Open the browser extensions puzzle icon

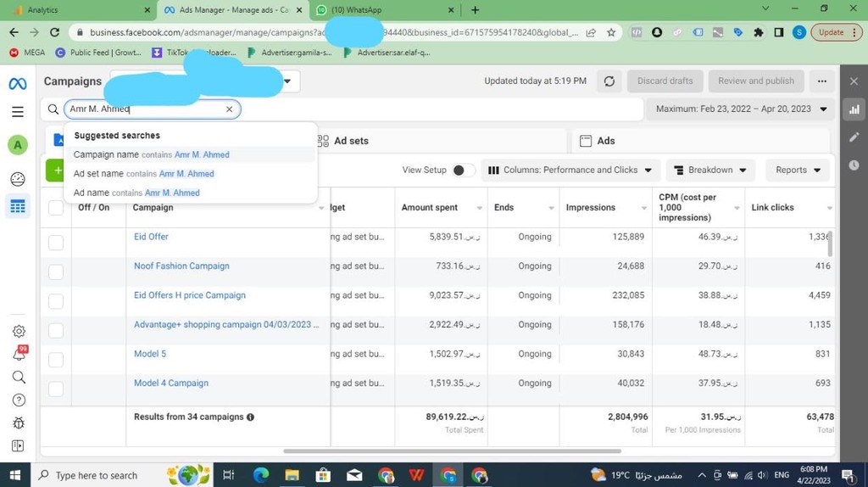coord(759,33)
